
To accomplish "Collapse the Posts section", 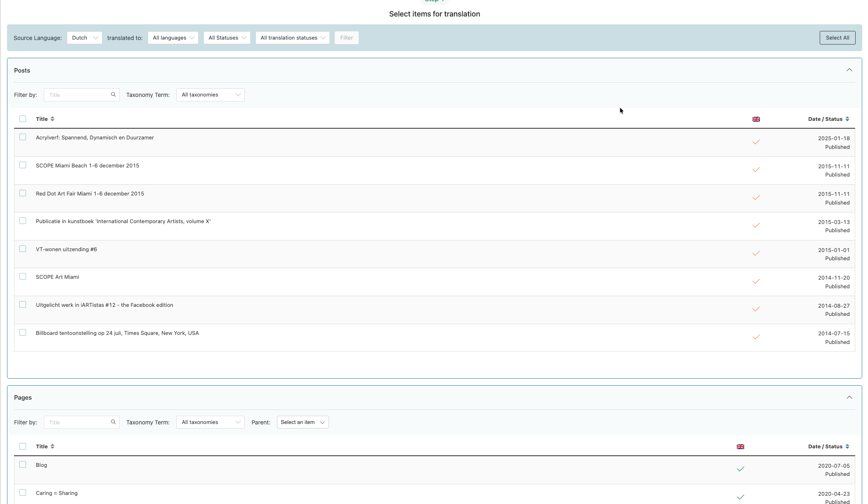I will pyautogui.click(x=849, y=70).
